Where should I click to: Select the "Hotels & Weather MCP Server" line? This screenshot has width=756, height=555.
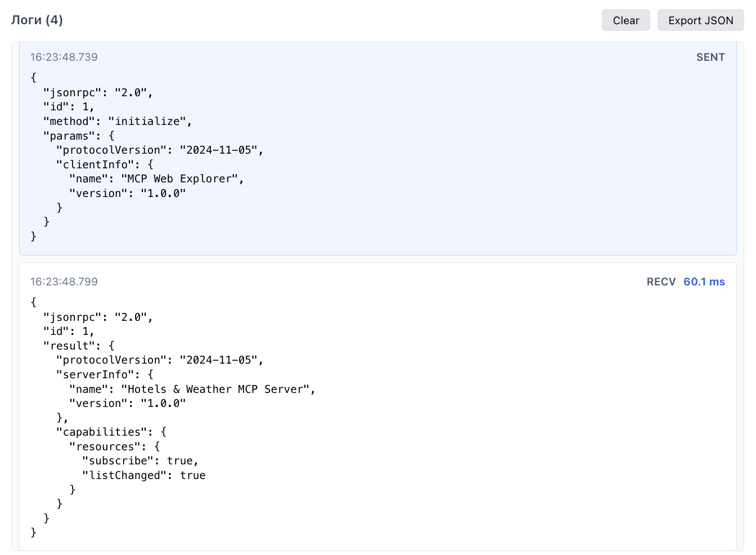pos(192,389)
